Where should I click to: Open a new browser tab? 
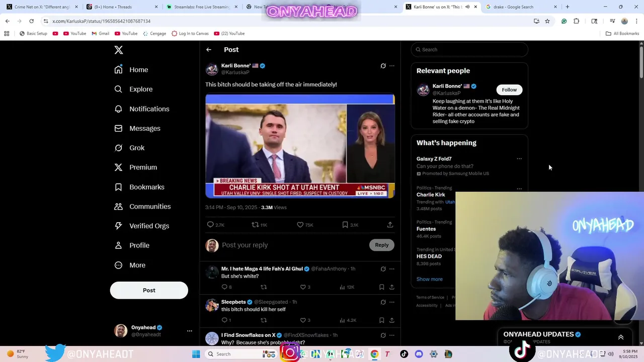point(568,7)
